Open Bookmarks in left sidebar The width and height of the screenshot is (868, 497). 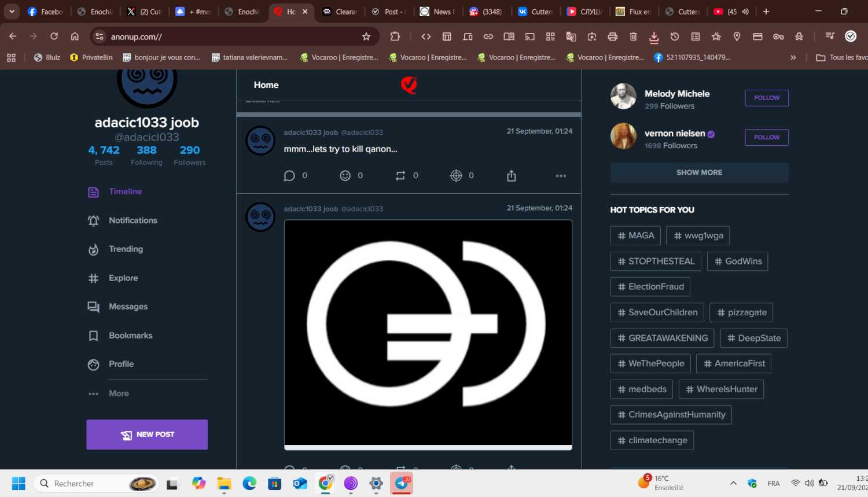coord(130,336)
